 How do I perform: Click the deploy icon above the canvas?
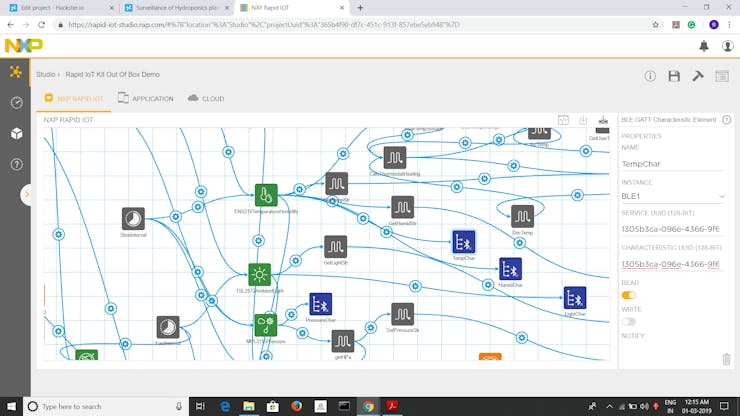(603, 120)
